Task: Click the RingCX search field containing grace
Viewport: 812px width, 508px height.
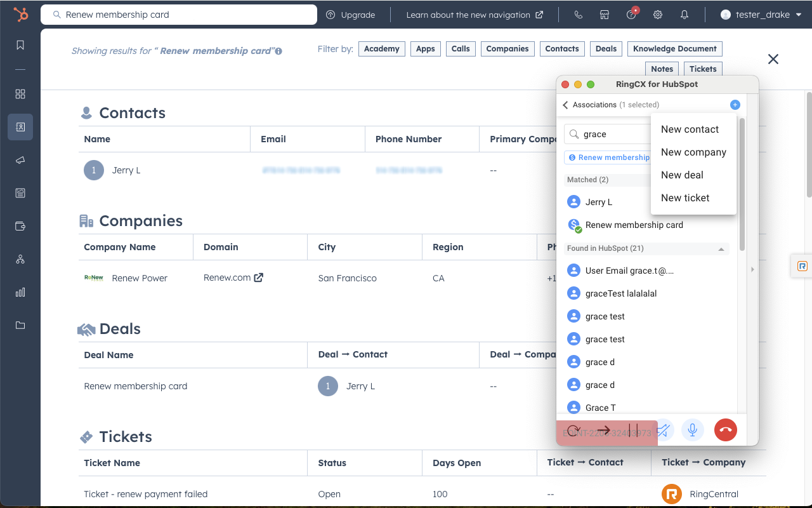Action: (x=608, y=134)
